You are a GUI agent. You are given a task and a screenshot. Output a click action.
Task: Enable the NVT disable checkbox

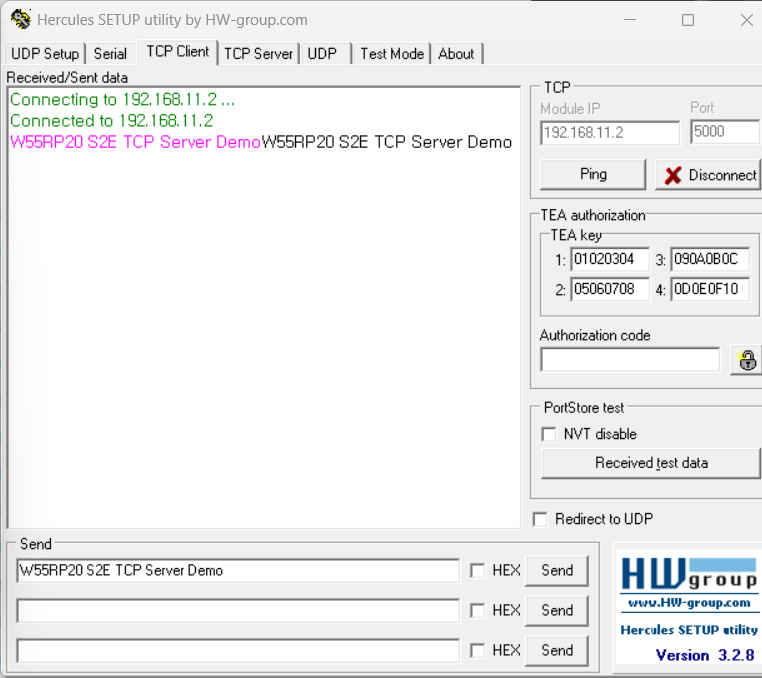pos(549,434)
